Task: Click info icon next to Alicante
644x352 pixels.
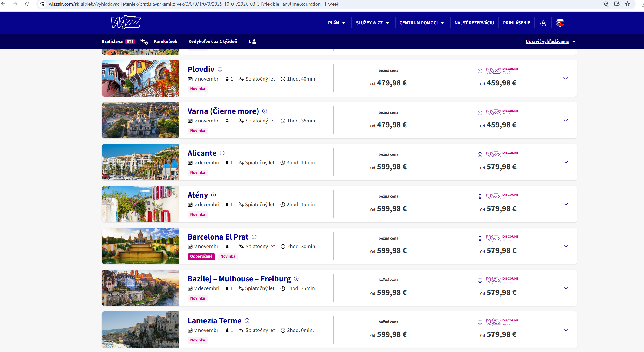Action: (222, 153)
